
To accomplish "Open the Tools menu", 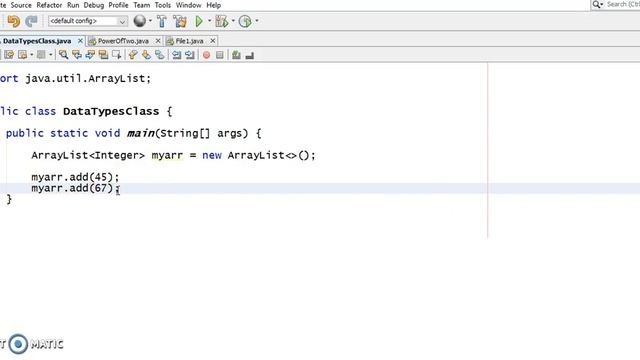I will coord(162,5).
